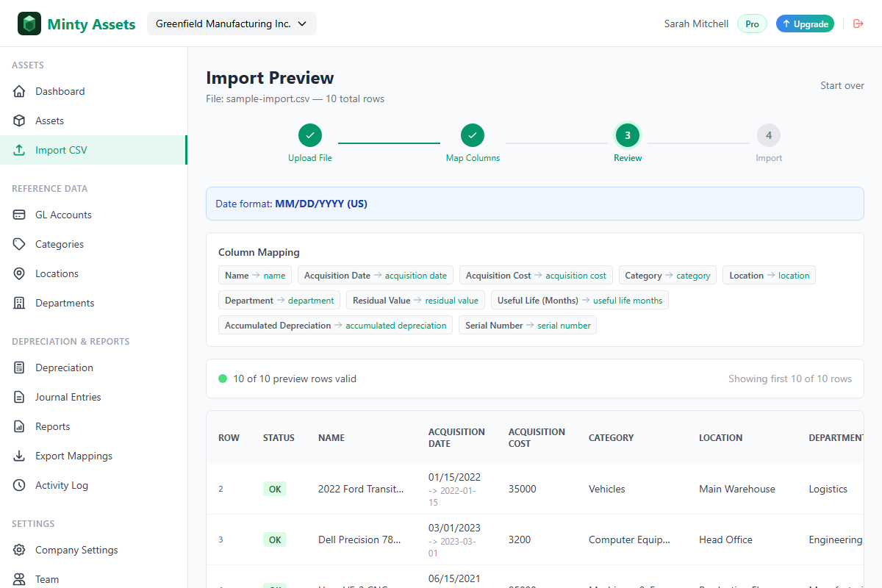Screen dimensions: 882x588
Task: Click the Location mapping chip
Action: point(769,276)
